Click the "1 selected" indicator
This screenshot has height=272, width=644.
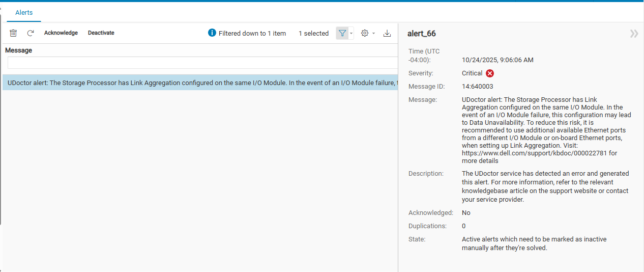coord(313,34)
